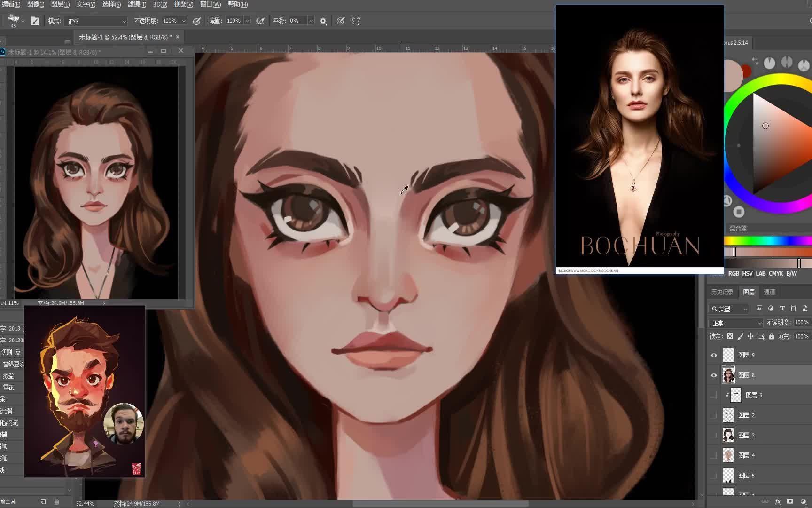The width and height of the screenshot is (812, 508).
Task: Open the 窗口(W) menu
Action: [x=210, y=4]
